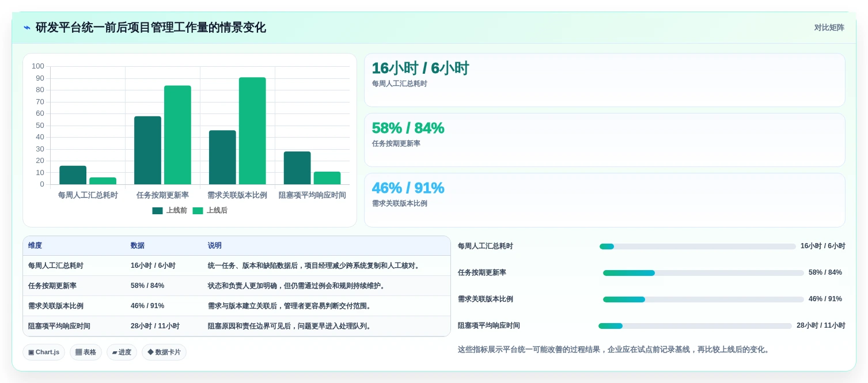Click table value 16小时 / 6小时
The height and width of the screenshot is (383, 868).
point(153,266)
